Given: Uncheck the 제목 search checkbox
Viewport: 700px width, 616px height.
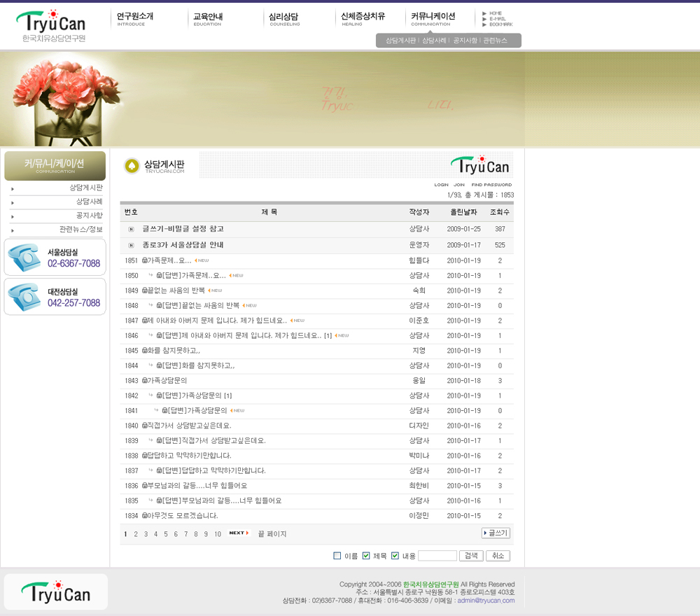Looking at the screenshot, I should (366, 556).
